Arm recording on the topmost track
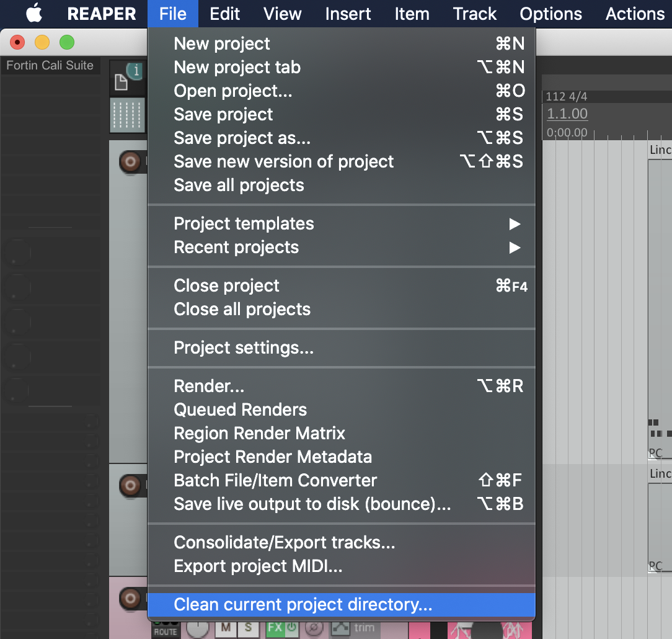Screen dimensions: 672x639 click(130, 162)
